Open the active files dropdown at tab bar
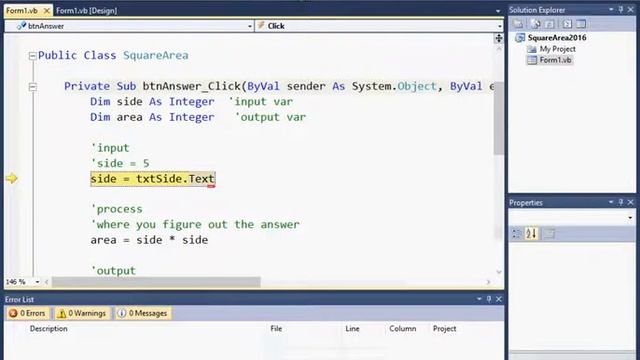Image resolution: width=640 pixels, height=360 pixels. click(x=498, y=11)
